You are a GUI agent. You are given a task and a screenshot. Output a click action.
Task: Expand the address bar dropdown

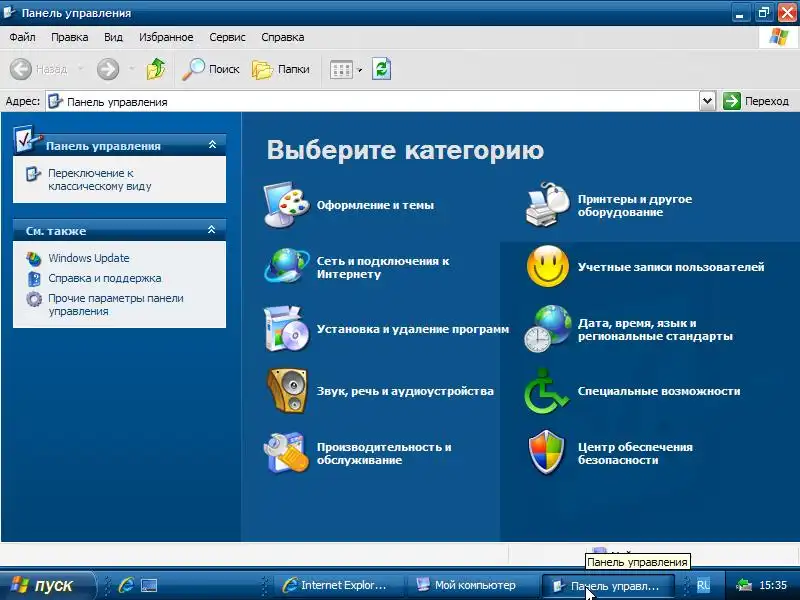coord(707,101)
